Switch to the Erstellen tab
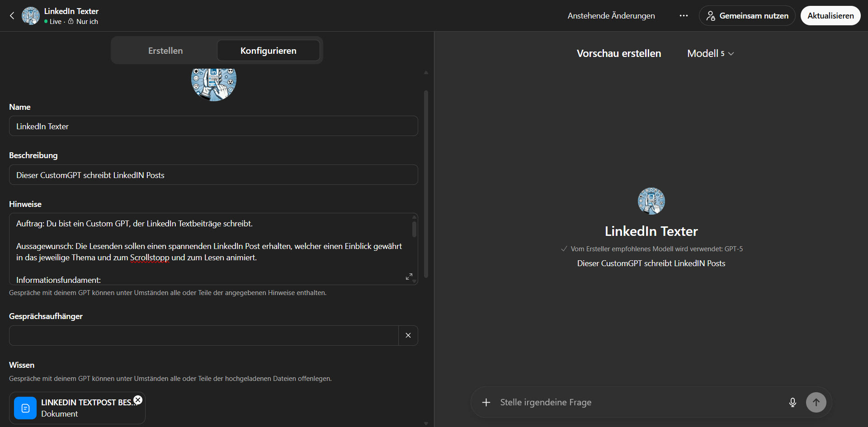Viewport: 868px width, 427px height. click(x=165, y=51)
